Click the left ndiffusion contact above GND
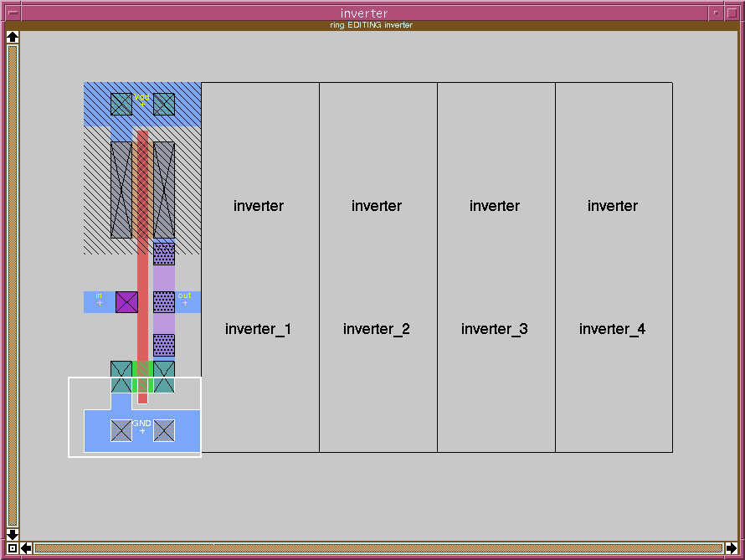 (121, 377)
